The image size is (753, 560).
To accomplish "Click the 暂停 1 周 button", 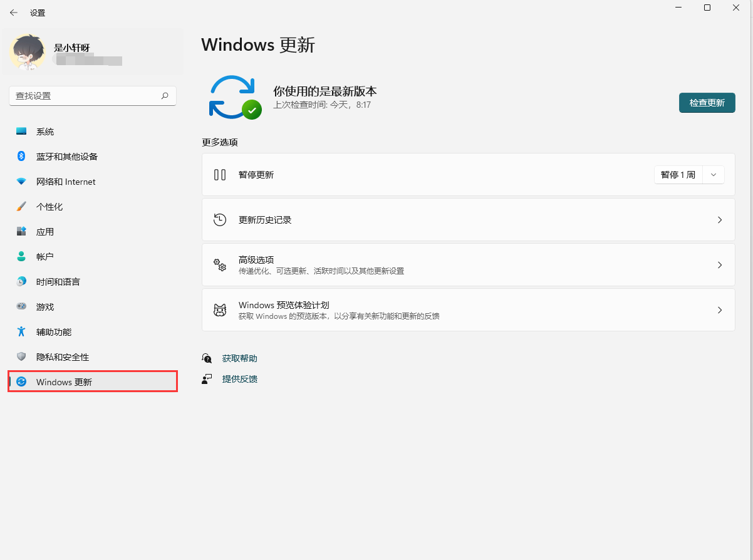I will 678,175.
